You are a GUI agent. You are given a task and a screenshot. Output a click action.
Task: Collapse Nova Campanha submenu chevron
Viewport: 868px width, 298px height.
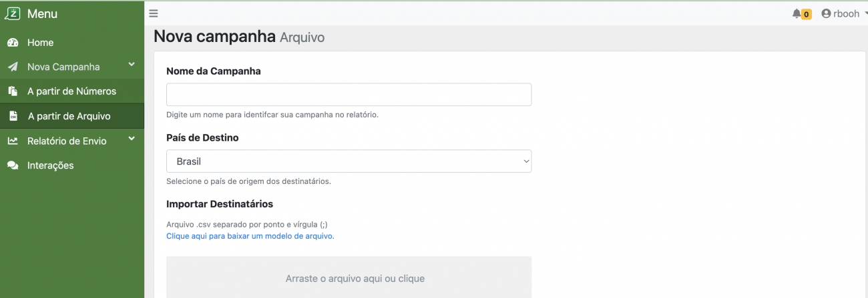coord(132,65)
